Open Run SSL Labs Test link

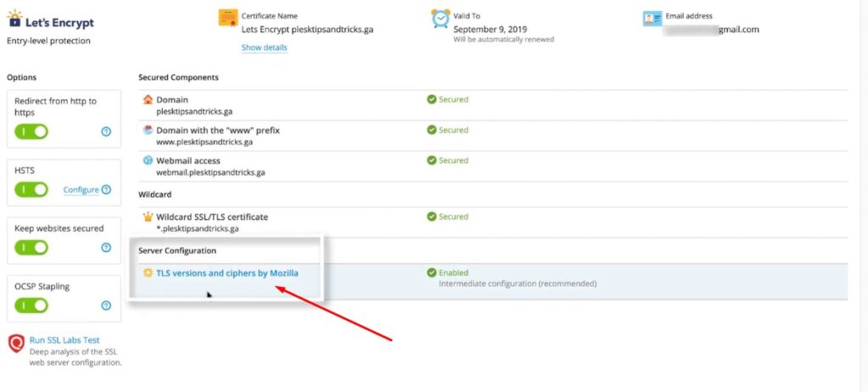point(64,340)
